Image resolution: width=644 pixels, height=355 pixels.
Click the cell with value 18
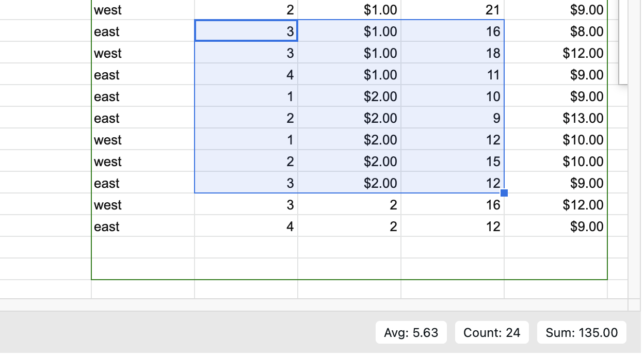point(453,53)
